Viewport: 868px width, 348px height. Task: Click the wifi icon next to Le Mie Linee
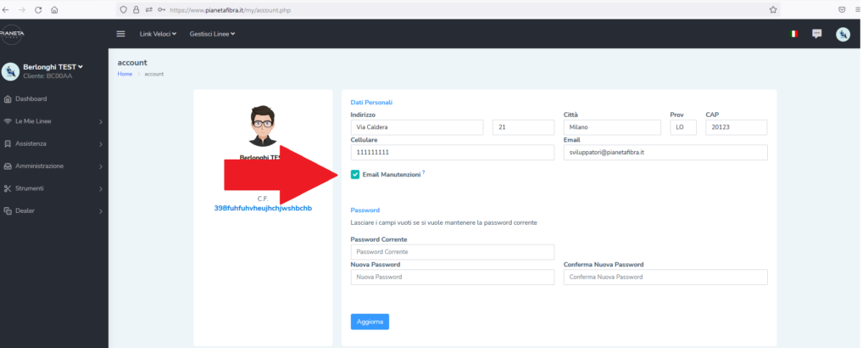pyautogui.click(x=8, y=121)
